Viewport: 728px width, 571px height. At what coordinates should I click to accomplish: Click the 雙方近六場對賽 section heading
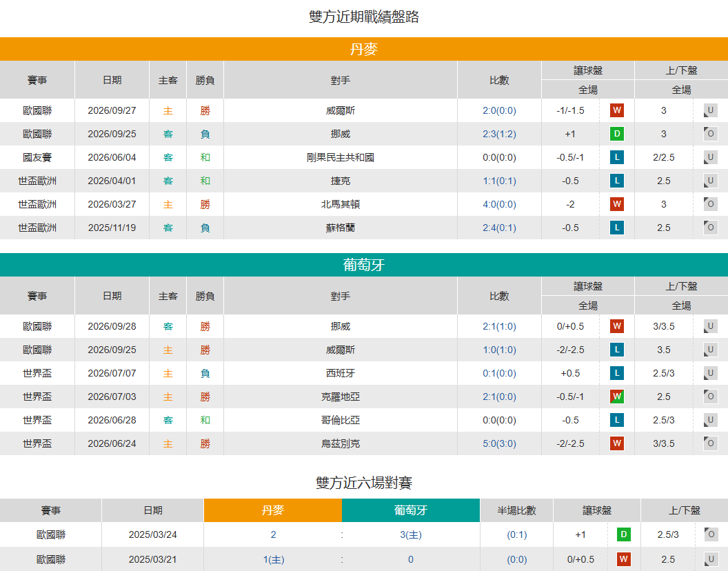tap(364, 483)
